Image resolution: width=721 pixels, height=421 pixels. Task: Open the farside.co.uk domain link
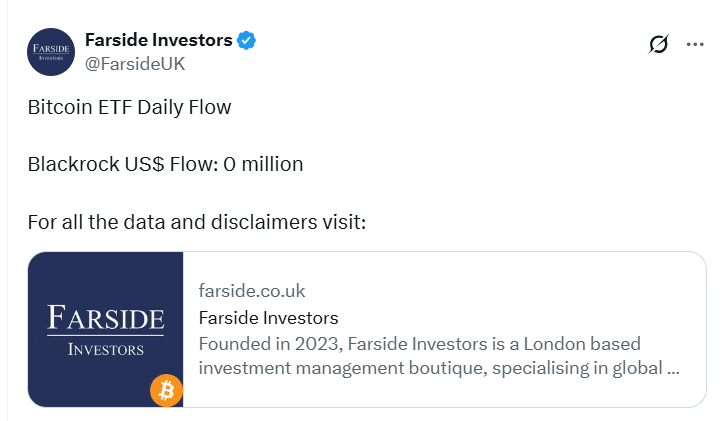tap(252, 291)
